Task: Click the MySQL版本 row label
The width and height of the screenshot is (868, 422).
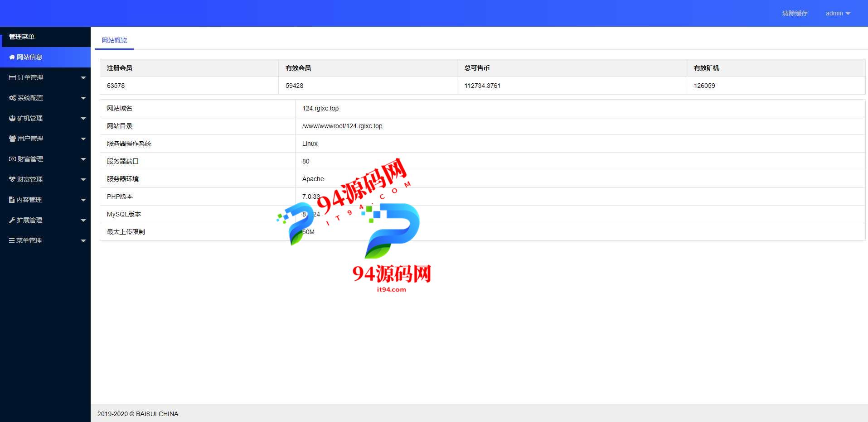Action: point(124,214)
